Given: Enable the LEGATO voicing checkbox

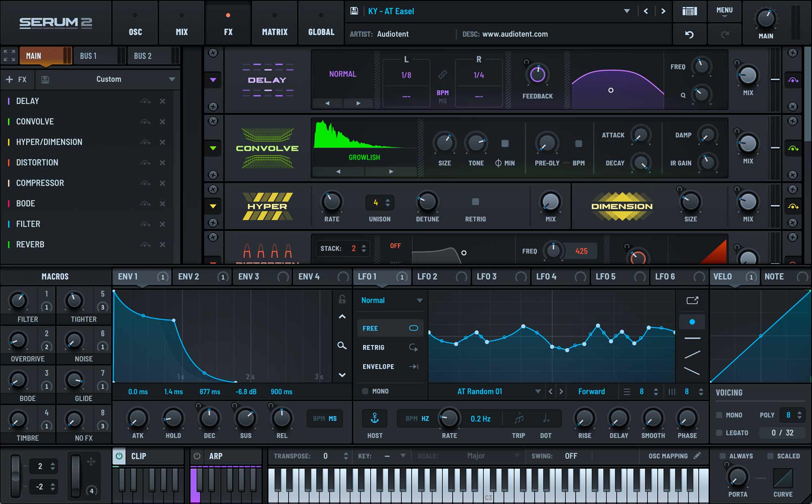Looking at the screenshot, I should pyautogui.click(x=719, y=433).
